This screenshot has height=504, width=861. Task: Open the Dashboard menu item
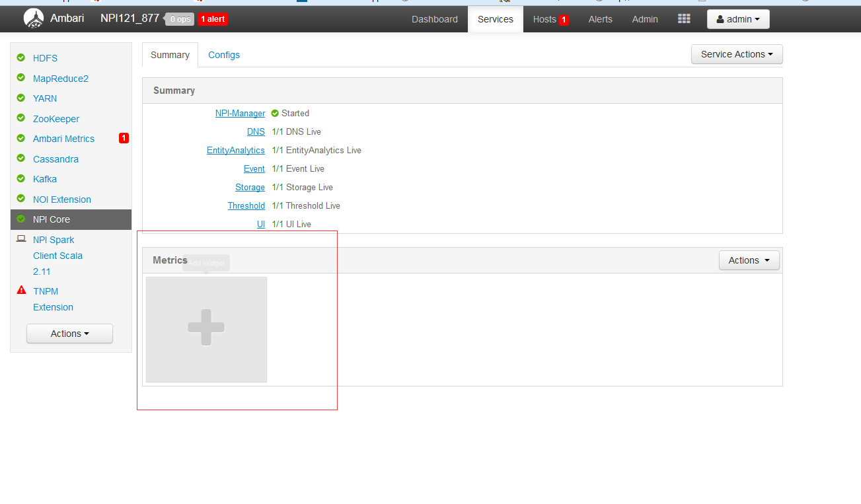pos(434,19)
